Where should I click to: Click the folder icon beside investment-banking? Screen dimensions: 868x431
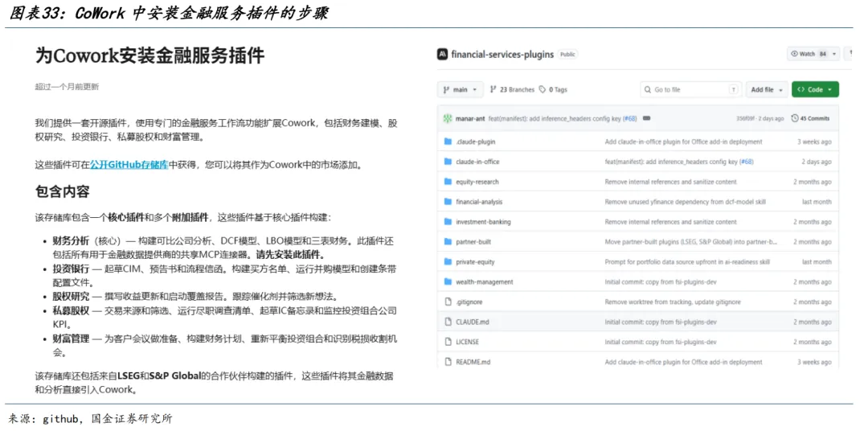tap(448, 222)
